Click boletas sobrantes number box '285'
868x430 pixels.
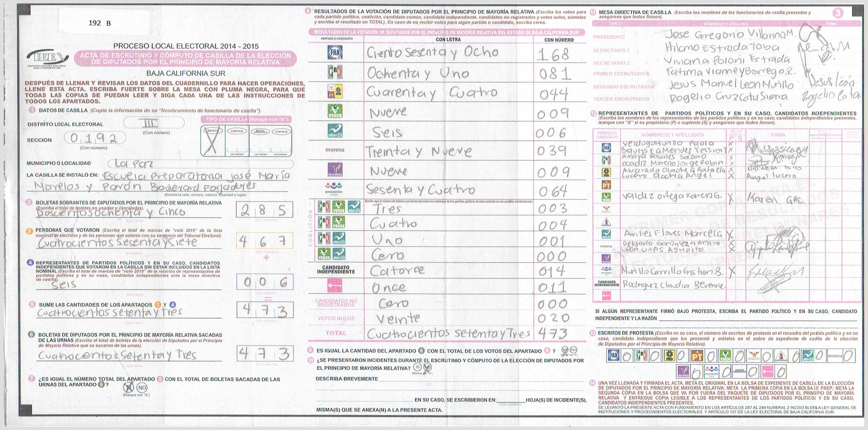(264, 210)
